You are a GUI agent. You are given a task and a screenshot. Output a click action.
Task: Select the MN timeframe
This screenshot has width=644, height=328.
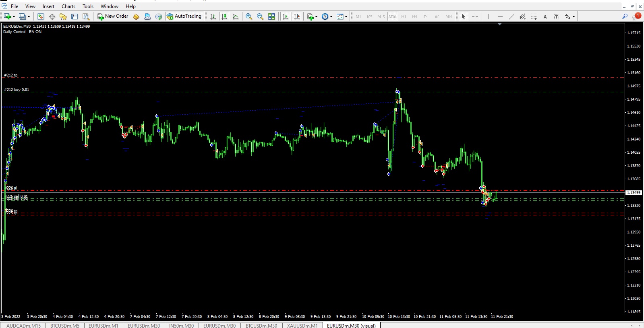point(449,17)
